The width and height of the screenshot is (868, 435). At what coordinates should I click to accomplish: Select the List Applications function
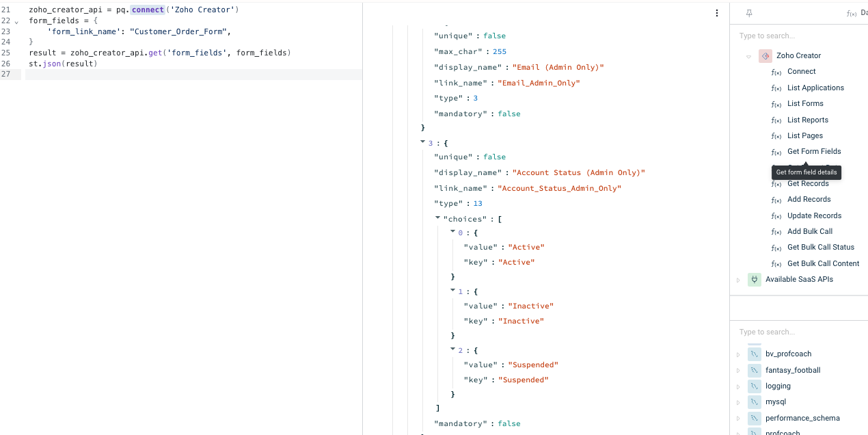coord(815,88)
